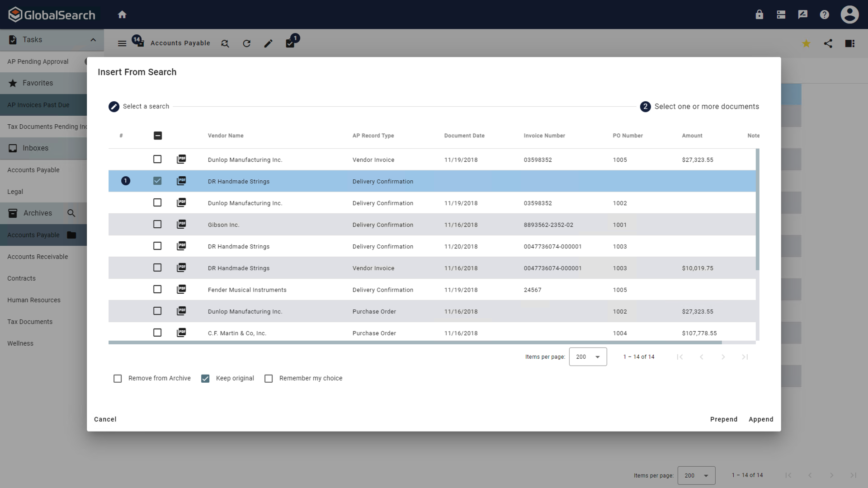Viewport: 868px width, 488px height.
Task: Click the share icon
Action: [x=828, y=43]
